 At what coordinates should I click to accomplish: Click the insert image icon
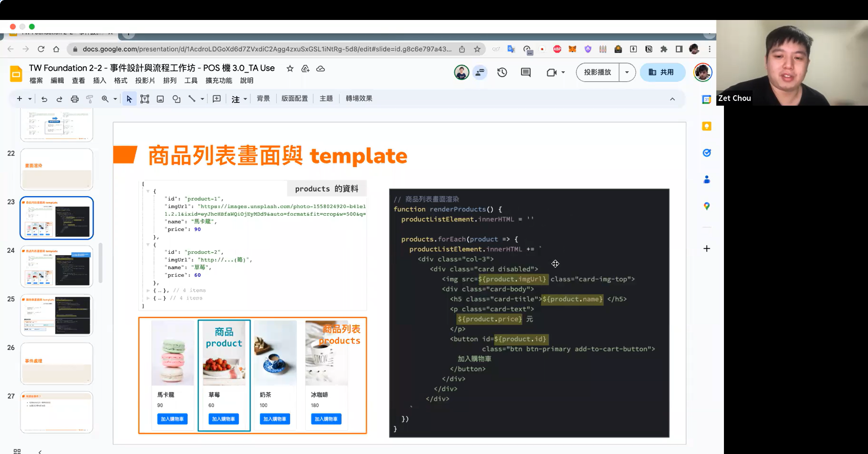click(x=160, y=99)
